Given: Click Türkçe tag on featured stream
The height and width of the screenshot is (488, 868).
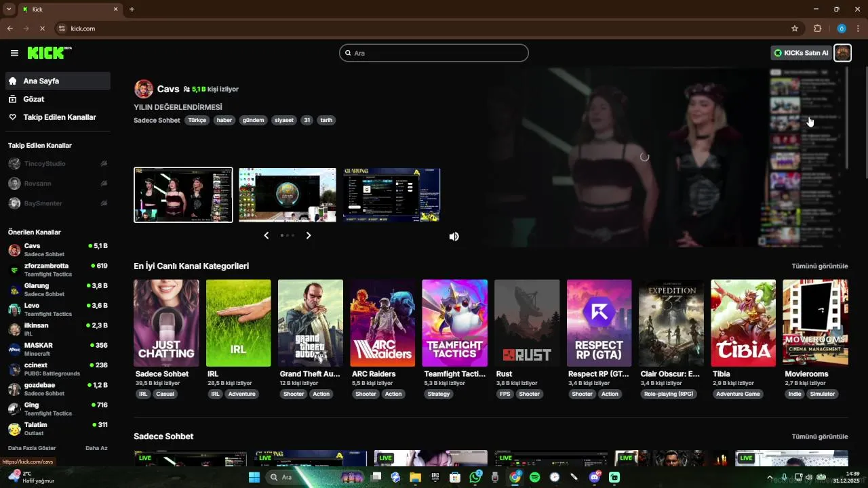Looking at the screenshot, I should [x=197, y=120].
